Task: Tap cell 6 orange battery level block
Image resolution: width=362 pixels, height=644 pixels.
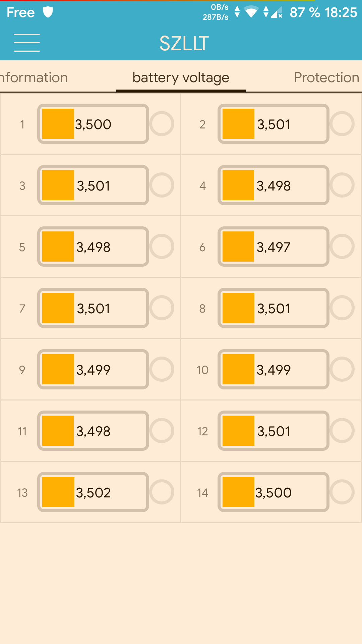Action: 238,247
